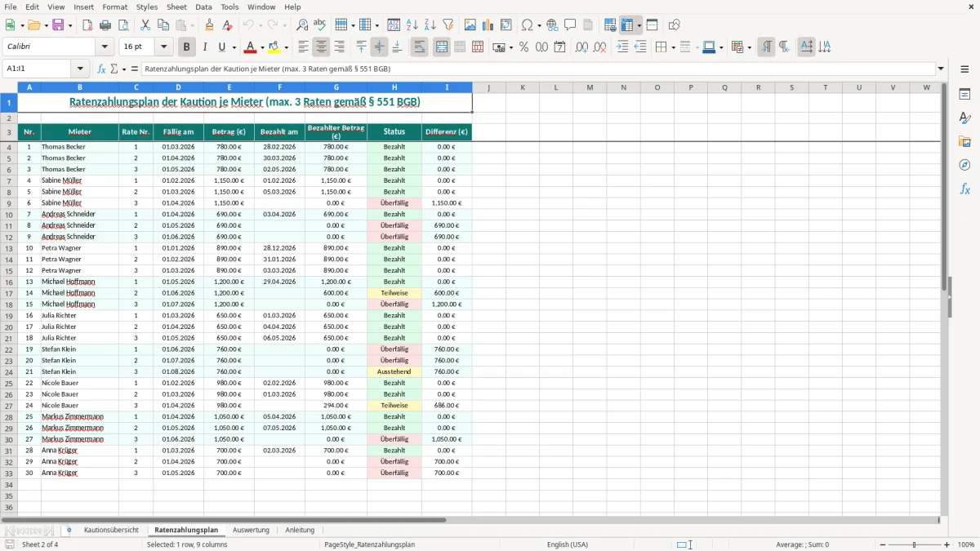Toggle Underline formatting
Screen dimensions: 980x551
click(x=222, y=47)
